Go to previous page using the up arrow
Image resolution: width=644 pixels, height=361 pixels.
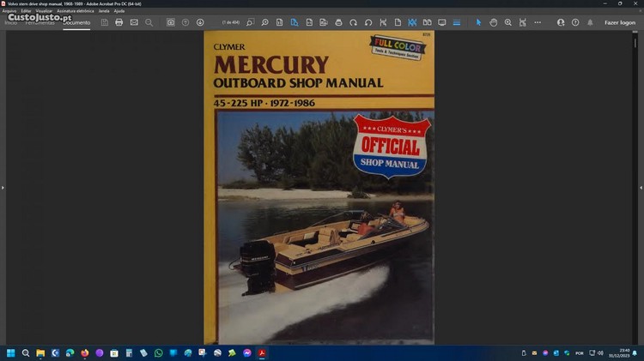[x=185, y=22]
